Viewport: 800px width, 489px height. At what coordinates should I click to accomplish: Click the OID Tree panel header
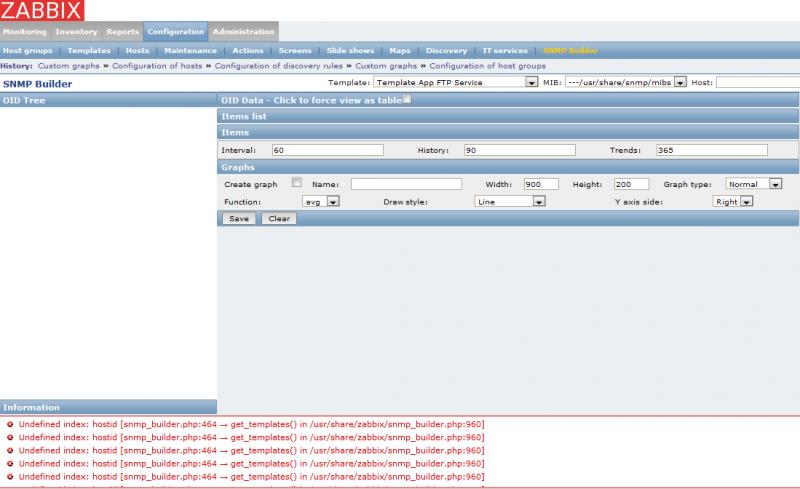[x=108, y=100]
